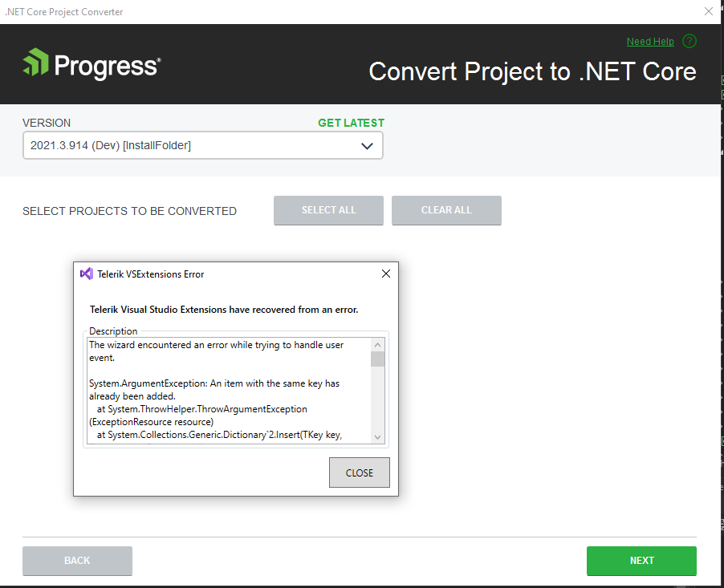Open the VERSION combo box showing 2021.3.914
Image resolution: width=724 pixels, height=588 pixels.
coord(202,146)
